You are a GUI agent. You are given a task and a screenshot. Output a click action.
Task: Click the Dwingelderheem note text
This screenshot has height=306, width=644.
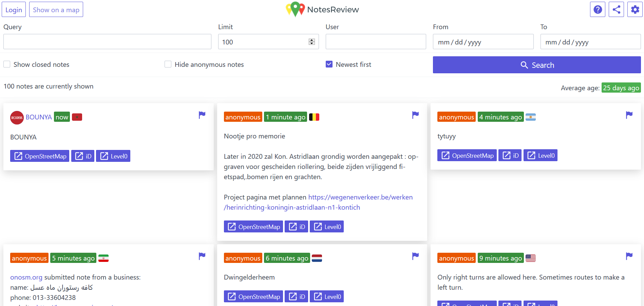(x=249, y=277)
